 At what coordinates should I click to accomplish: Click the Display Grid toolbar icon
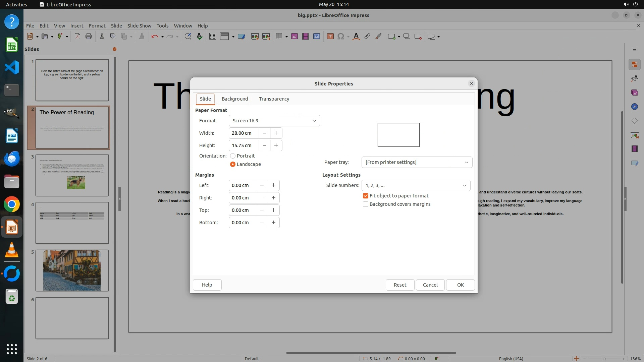pos(213,37)
